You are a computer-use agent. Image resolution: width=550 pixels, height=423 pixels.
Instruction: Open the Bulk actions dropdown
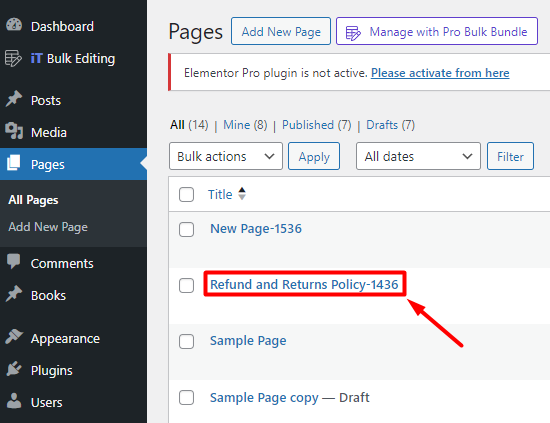click(x=226, y=156)
